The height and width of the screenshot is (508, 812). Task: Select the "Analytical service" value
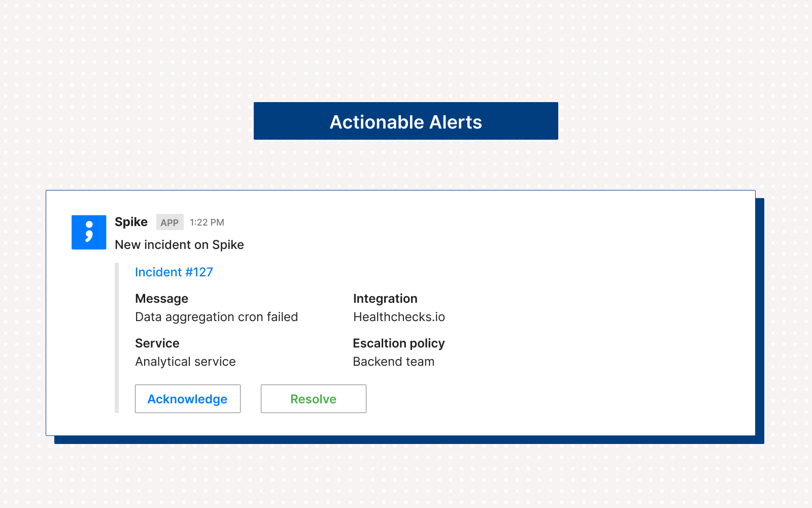185,362
